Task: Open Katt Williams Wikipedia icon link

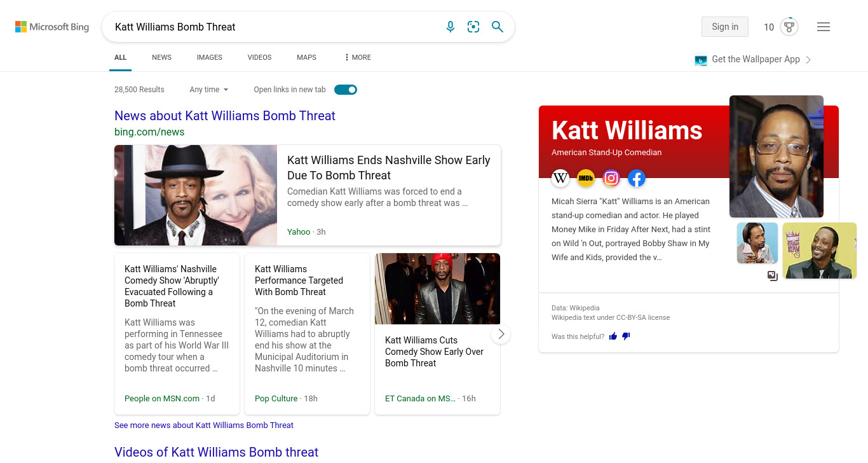Action: click(560, 178)
